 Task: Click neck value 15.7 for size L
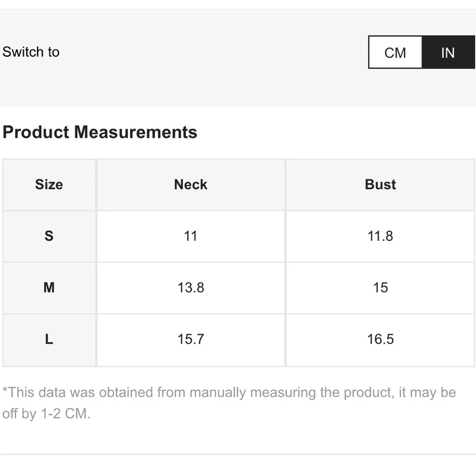point(191,339)
